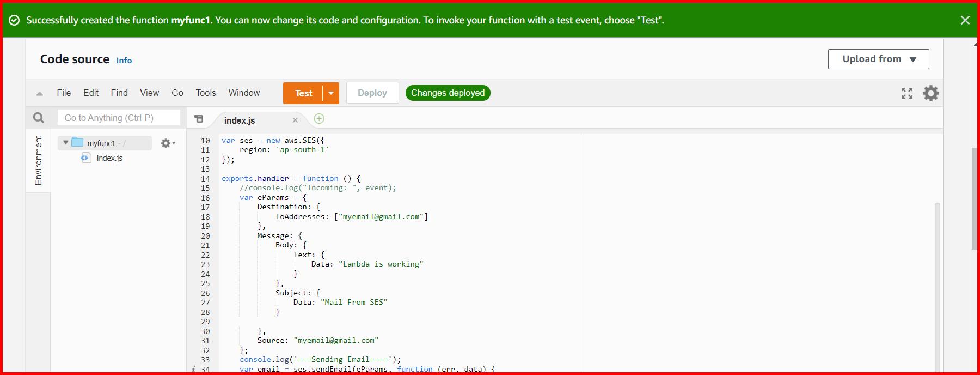Open the Edit menu
The image size is (980, 375).
pos(91,93)
